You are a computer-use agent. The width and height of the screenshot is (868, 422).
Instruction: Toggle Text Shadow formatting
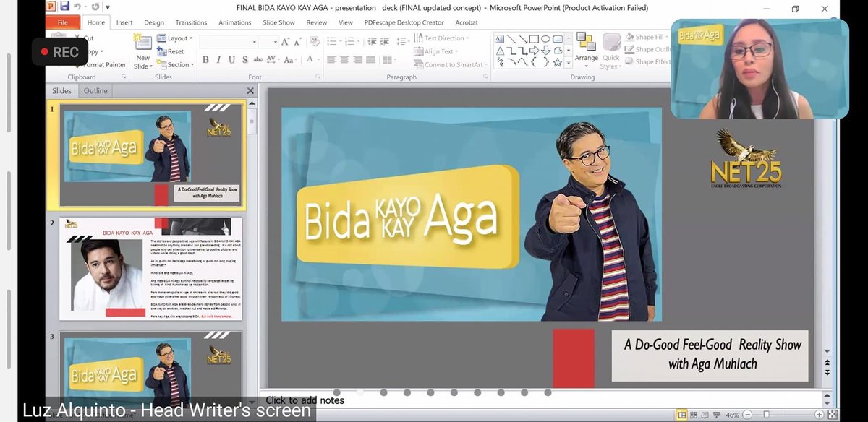point(245,59)
